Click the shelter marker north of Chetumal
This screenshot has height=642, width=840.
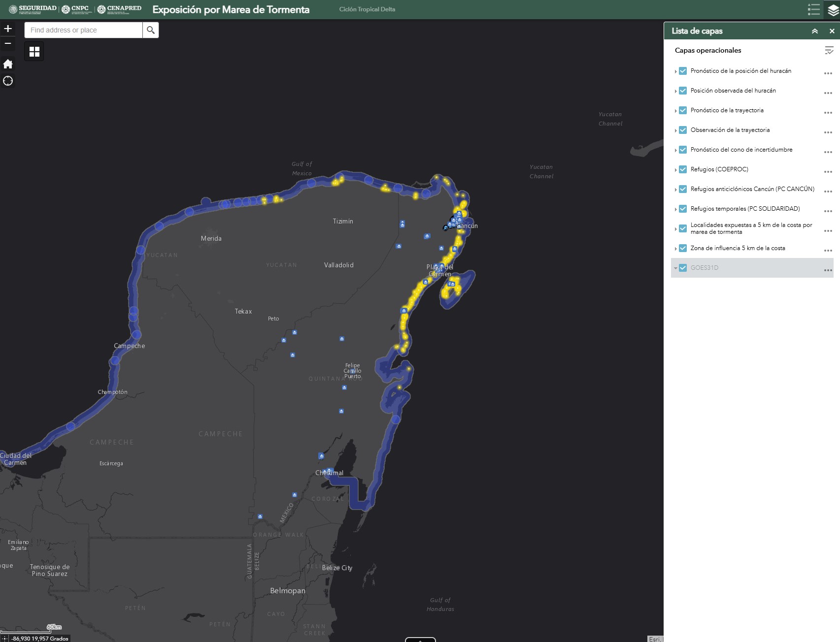pos(321,456)
